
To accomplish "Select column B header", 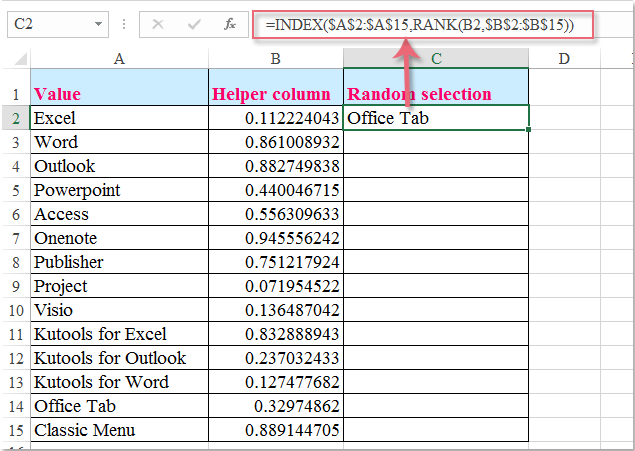I will pyautogui.click(x=275, y=59).
